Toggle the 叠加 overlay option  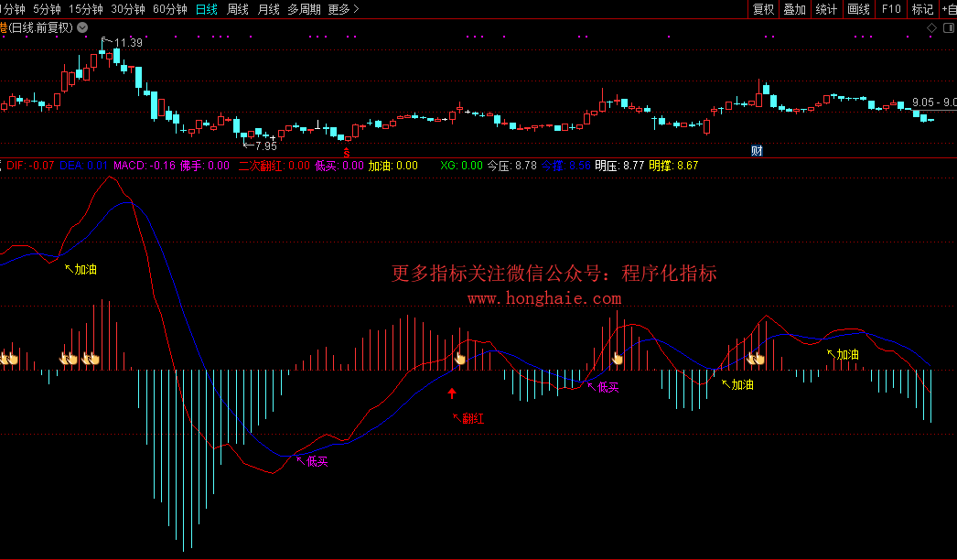coord(794,9)
